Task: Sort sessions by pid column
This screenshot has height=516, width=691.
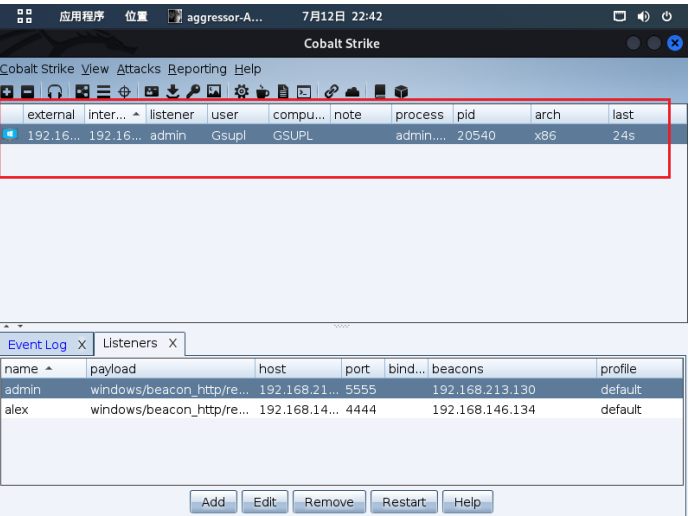Action: (x=492, y=115)
